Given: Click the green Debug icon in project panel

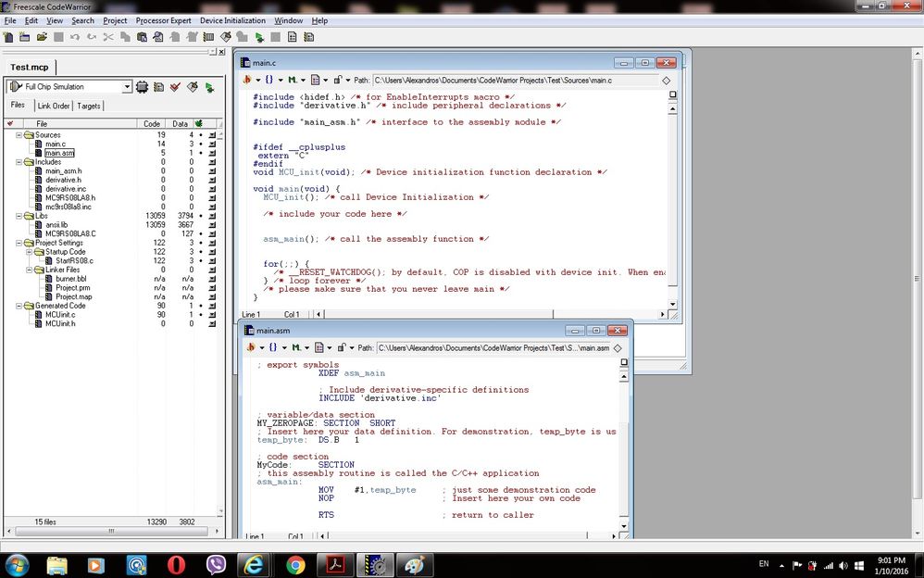Looking at the screenshot, I should pyautogui.click(x=209, y=87).
